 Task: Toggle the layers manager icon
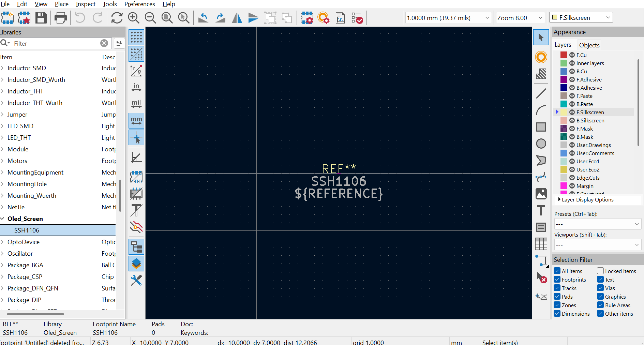tap(136, 264)
